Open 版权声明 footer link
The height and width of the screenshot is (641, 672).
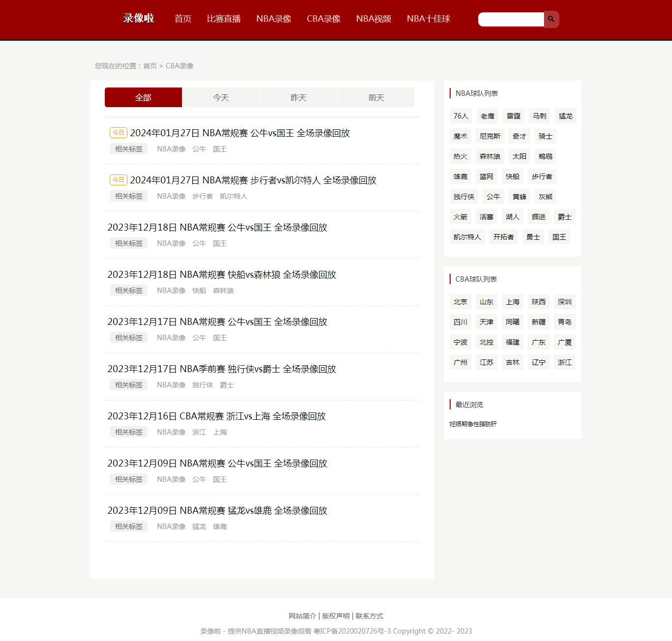(336, 616)
